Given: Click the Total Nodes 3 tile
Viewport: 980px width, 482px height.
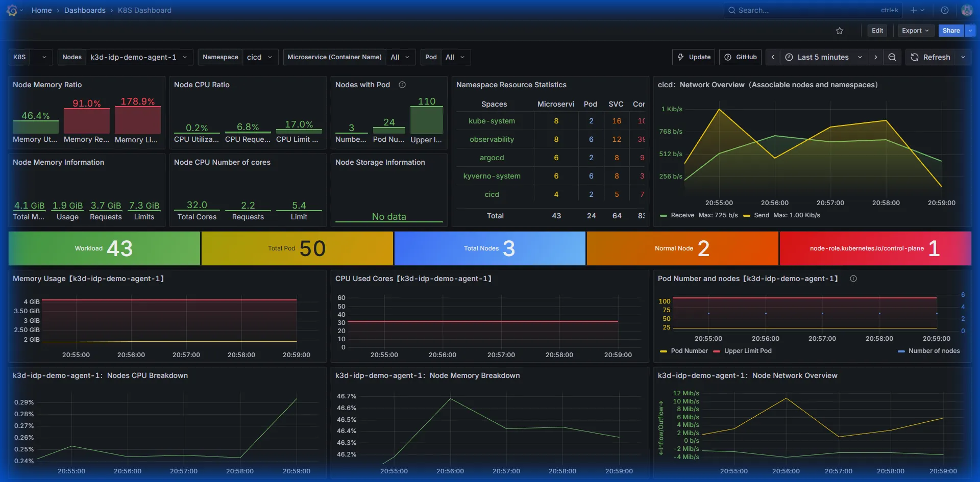Looking at the screenshot, I should click(x=490, y=248).
